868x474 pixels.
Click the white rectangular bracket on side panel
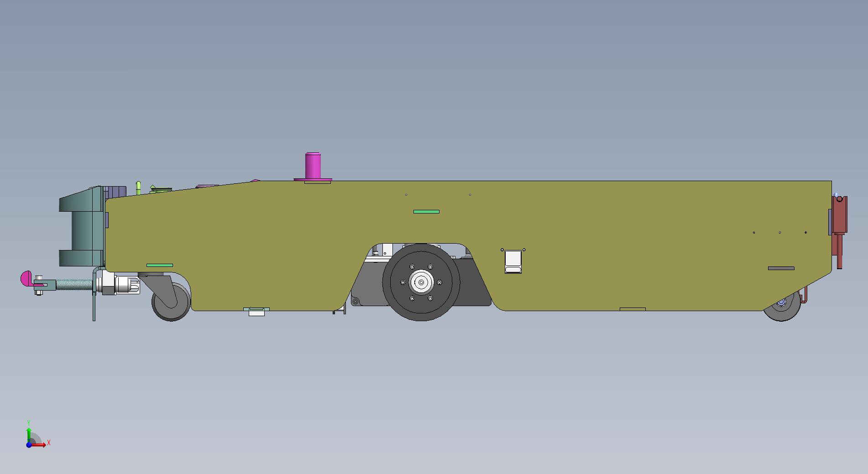pyautogui.click(x=513, y=261)
